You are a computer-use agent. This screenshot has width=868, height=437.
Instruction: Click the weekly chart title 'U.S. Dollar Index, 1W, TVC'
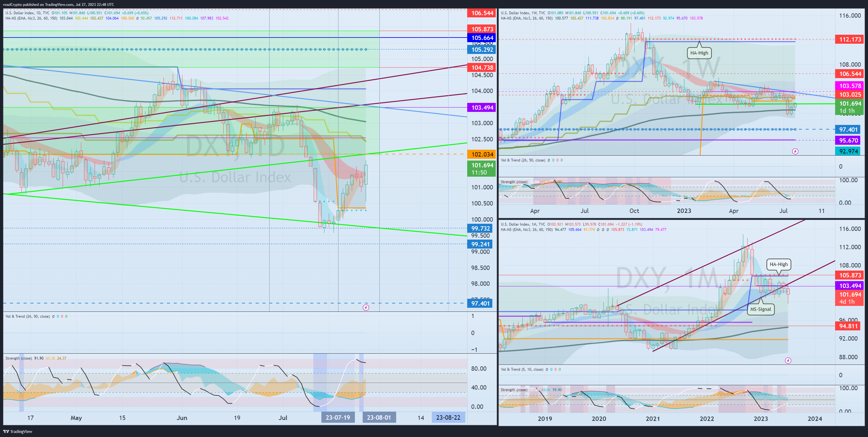pos(523,13)
